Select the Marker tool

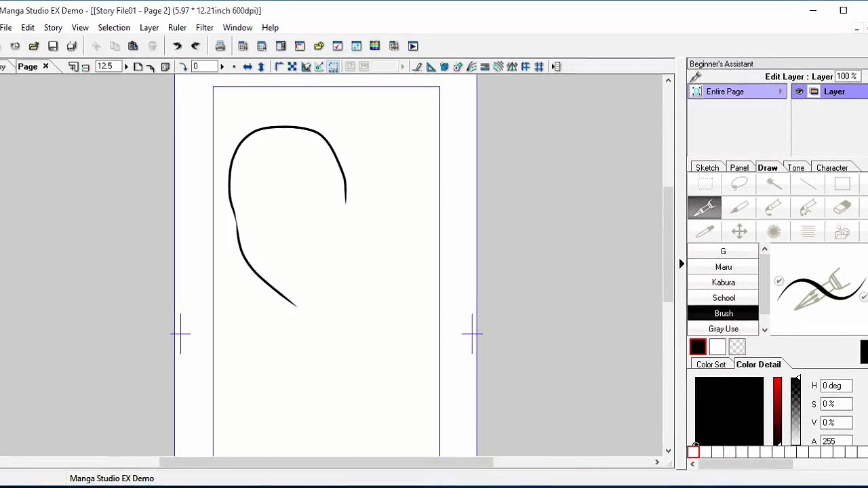[739, 207]
